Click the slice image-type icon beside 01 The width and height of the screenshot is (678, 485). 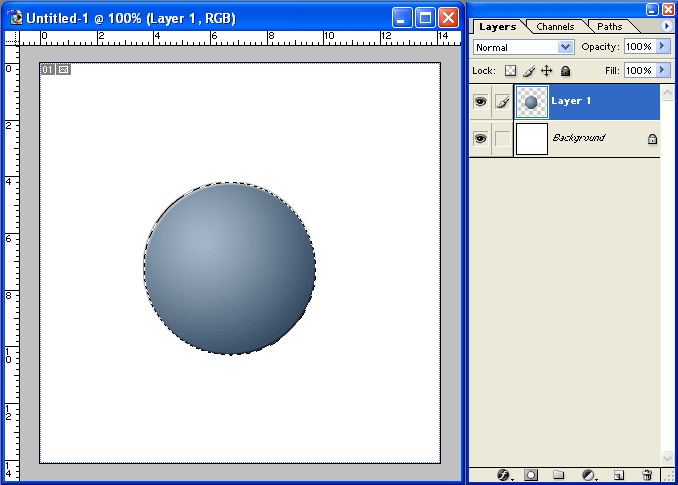pos(64,70)
